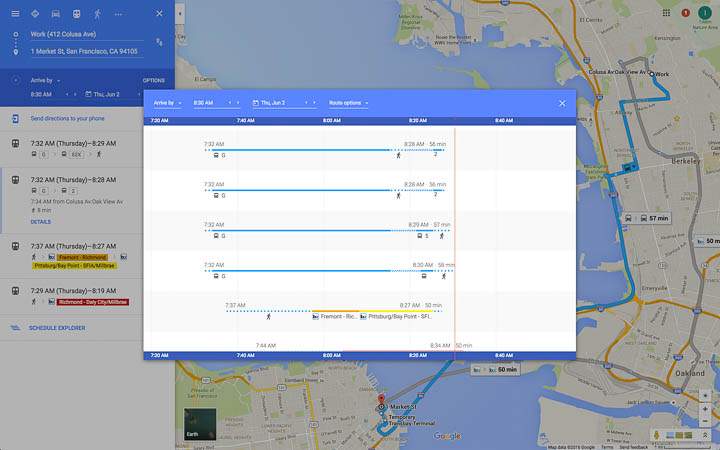This screenshot has width=720, height=450.
Task: Click the Schedule Explorer train icon
Action: 15,328
